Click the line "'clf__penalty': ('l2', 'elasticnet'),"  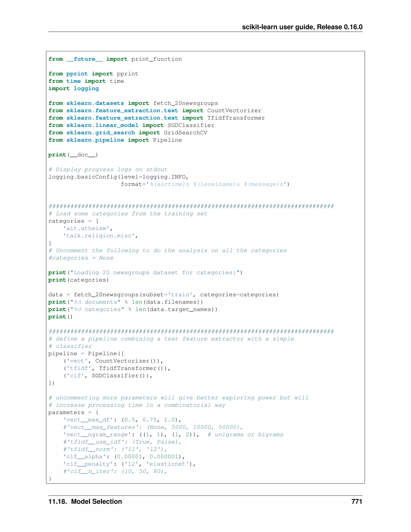(x=129, y=464)
